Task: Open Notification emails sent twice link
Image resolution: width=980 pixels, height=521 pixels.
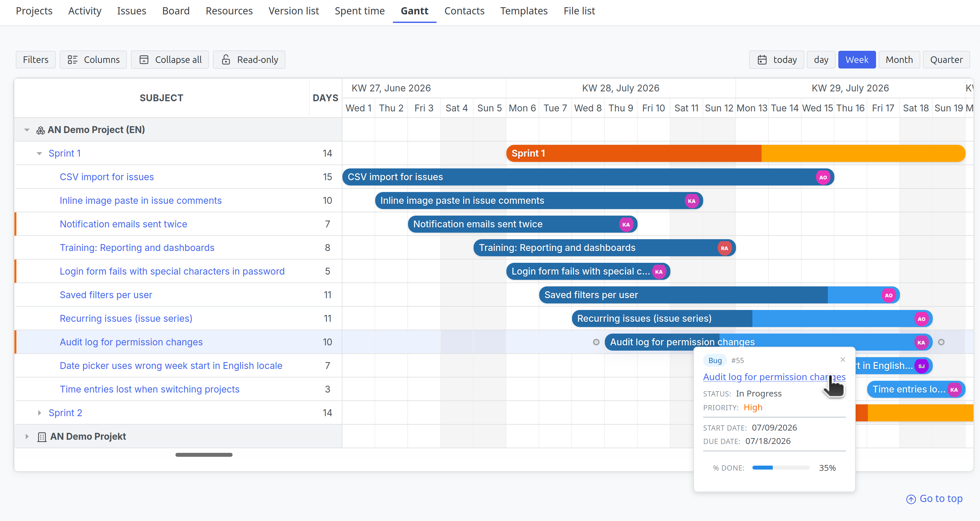Action: click(123, 224)
